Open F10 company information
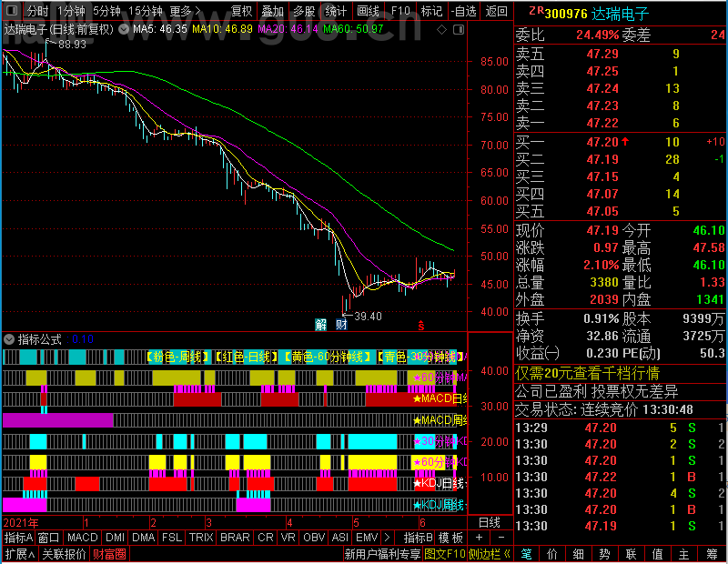The height and width of the screenshot is (564, 728). pyautogui.click(x=400, y=11)
